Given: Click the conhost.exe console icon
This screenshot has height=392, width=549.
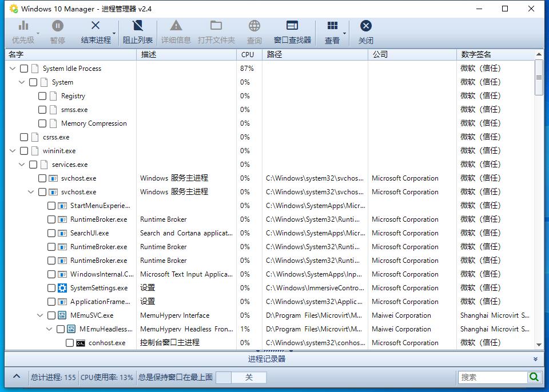Looking at the screenshot, I should pyautogui.click(x=81, y=343).
